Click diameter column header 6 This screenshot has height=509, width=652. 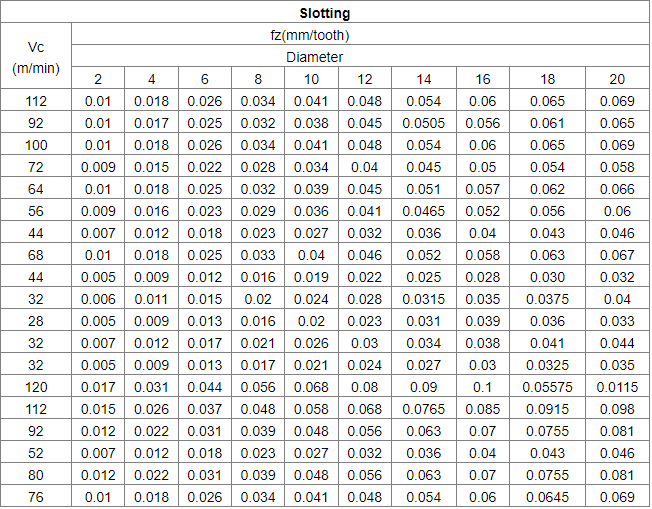205,79
